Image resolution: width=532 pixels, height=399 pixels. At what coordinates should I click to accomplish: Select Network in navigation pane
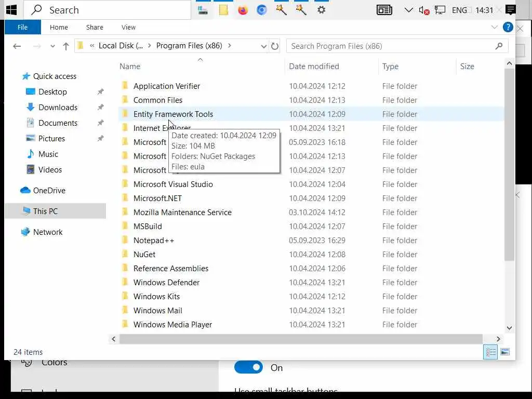[x=48, y=232]
